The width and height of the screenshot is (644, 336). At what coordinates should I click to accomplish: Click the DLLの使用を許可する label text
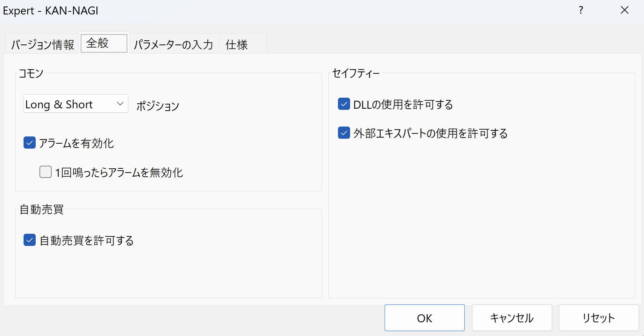pyautogui.click(x=403, y=105)
